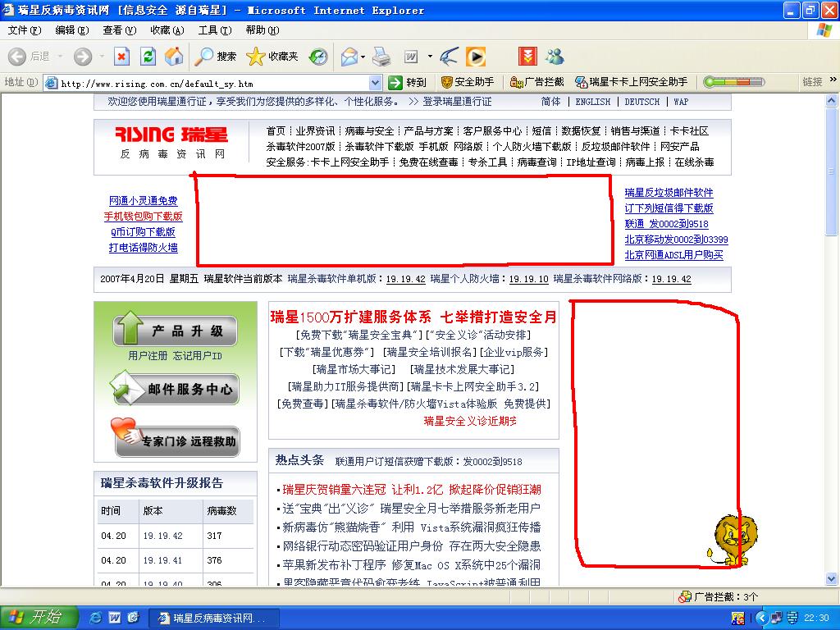Open 瑞星卡卡上网安全助手 toolbar item
Image resolution: width=840 pixels, height=630 pixels.
click(631, 82)
